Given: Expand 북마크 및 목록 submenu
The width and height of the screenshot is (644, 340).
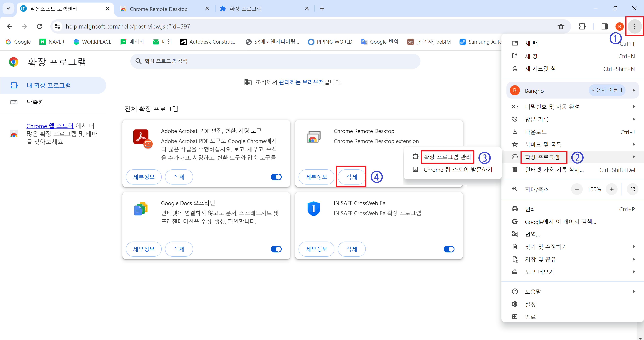Looking at the screenshot, I should (x=573, y=144).
